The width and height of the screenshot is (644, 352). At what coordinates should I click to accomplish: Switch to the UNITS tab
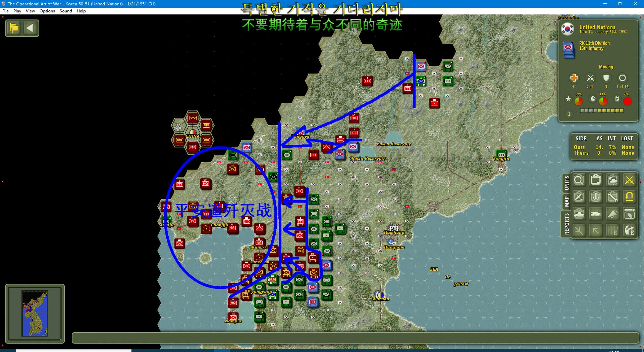pos(567,183)
